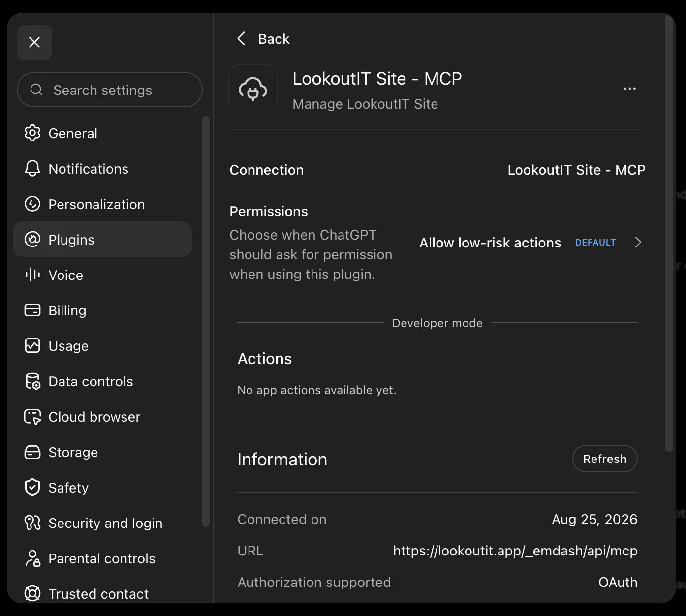
Task: Click the Connection label
Action: [267, 170]
